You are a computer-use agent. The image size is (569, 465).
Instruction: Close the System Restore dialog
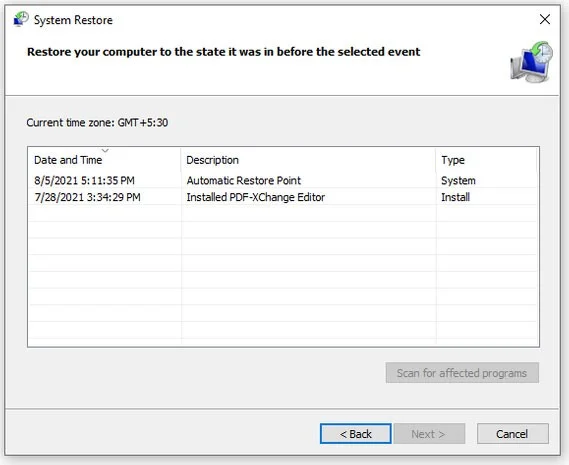544,19
